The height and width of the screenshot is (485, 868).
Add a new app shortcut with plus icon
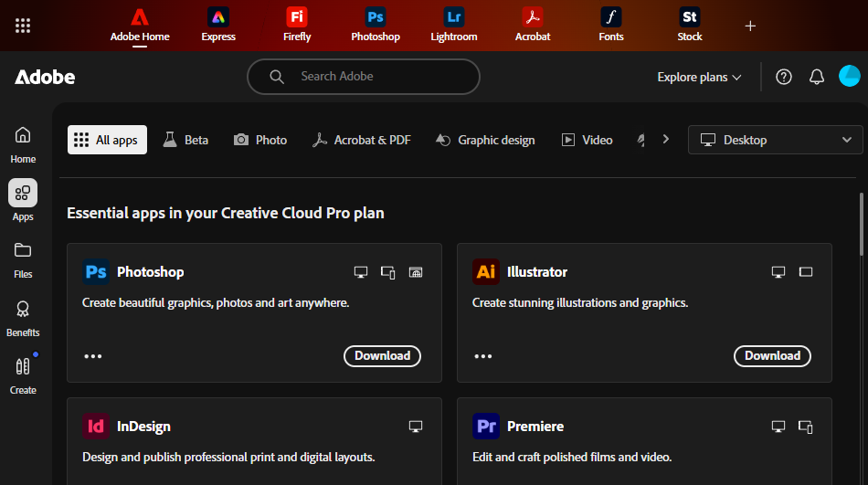pyautogui.click(x=750, y=26)
